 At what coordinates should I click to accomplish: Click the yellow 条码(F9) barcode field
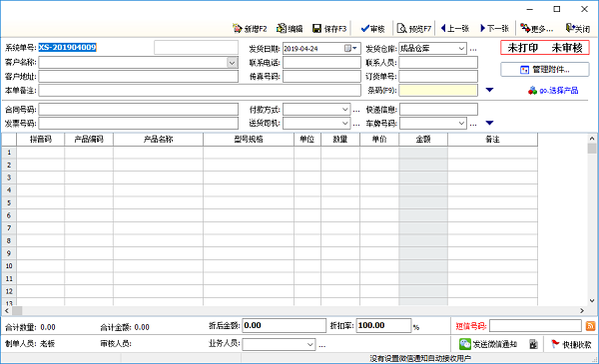438,91
